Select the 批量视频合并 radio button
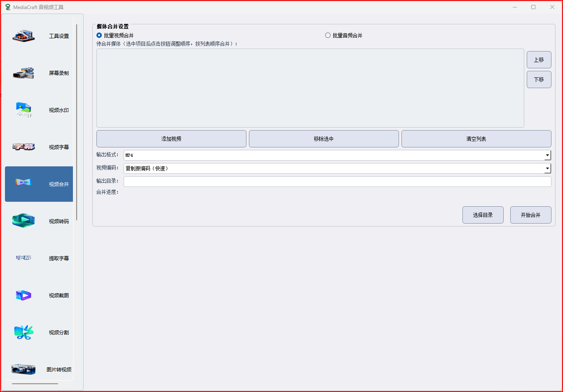The width and height of the screenshot is (563, 392). coord(99,35)
